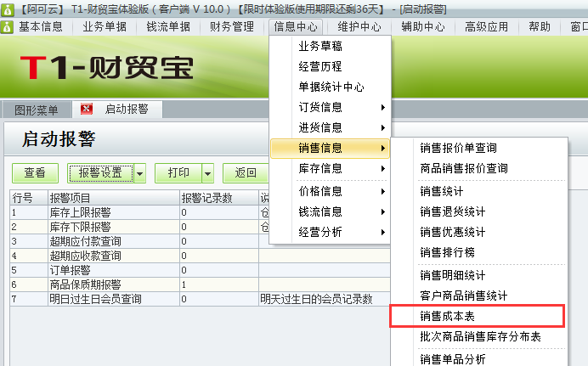The width and height of the screenshot is (588, 366).
Task: Open the 业务单据 menu
Action: (x=105, y=27)
